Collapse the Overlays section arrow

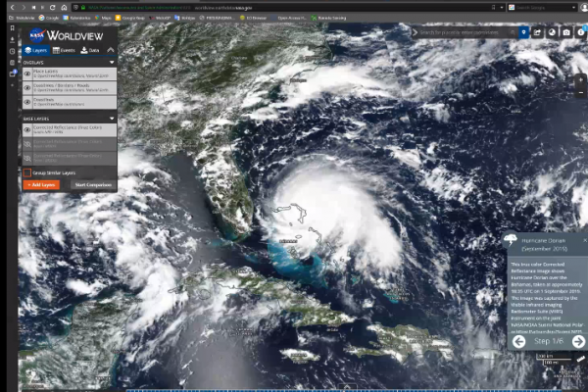(112, 63)
